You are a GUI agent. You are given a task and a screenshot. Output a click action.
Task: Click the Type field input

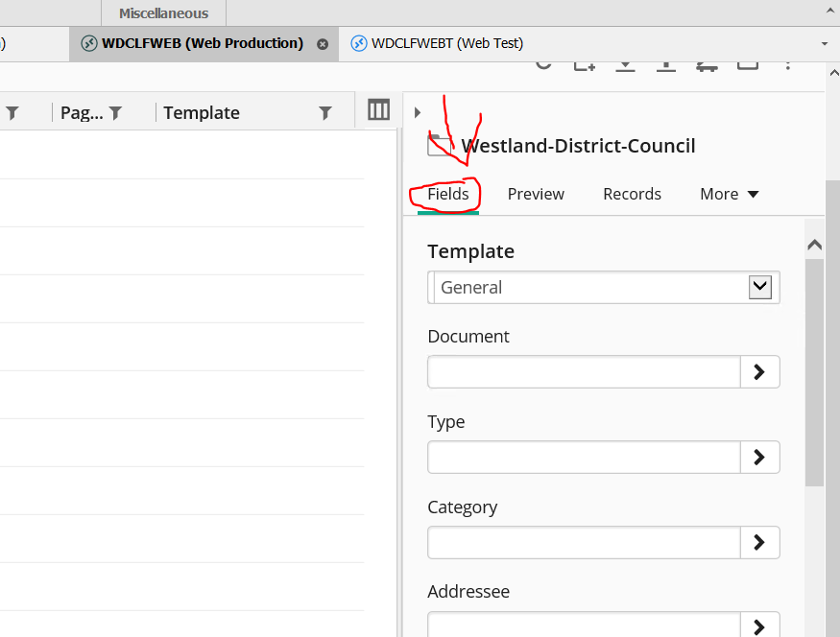[584, 458]
